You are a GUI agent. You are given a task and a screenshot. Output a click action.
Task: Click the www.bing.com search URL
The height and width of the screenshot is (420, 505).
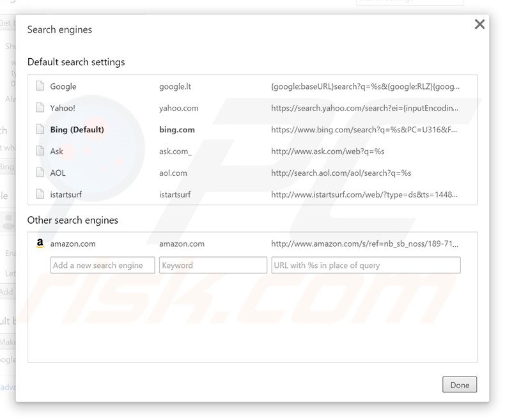click(364, 130)
